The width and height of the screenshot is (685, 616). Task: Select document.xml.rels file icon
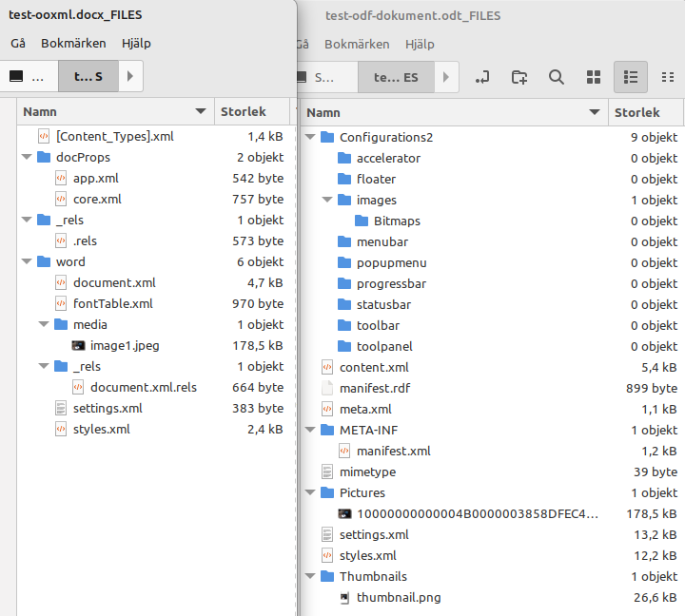coord(78,387)
